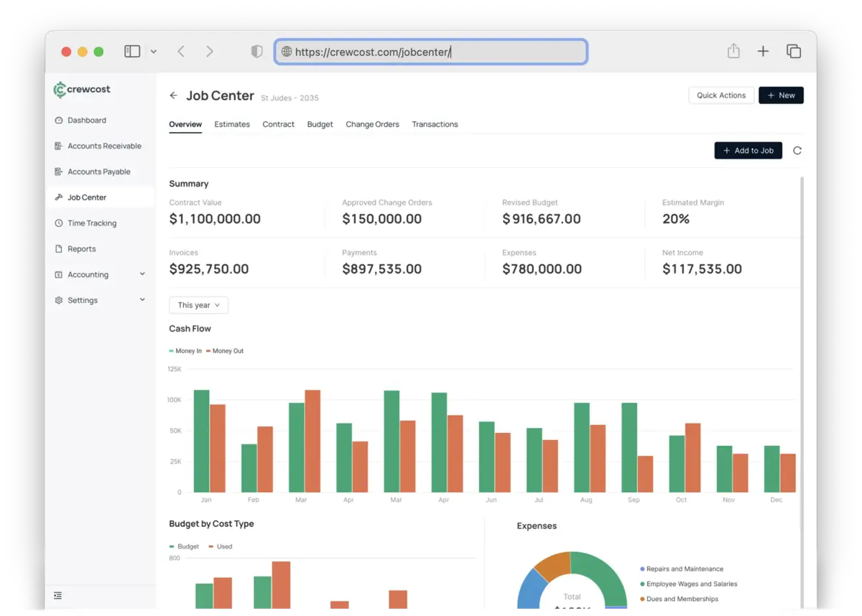Click the back arrow beside Job Center title
This screenshot has width=862, height=616.
tap(174, 95)
